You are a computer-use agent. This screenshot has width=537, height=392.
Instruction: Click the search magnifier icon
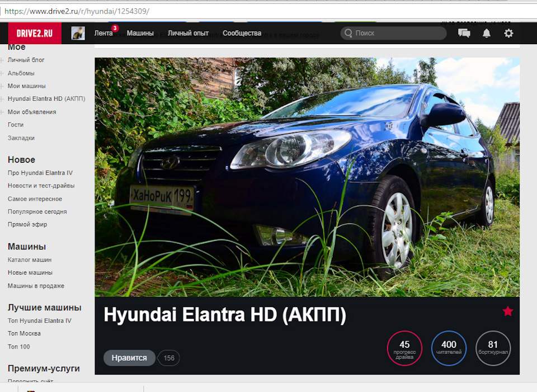pos(348,33)
